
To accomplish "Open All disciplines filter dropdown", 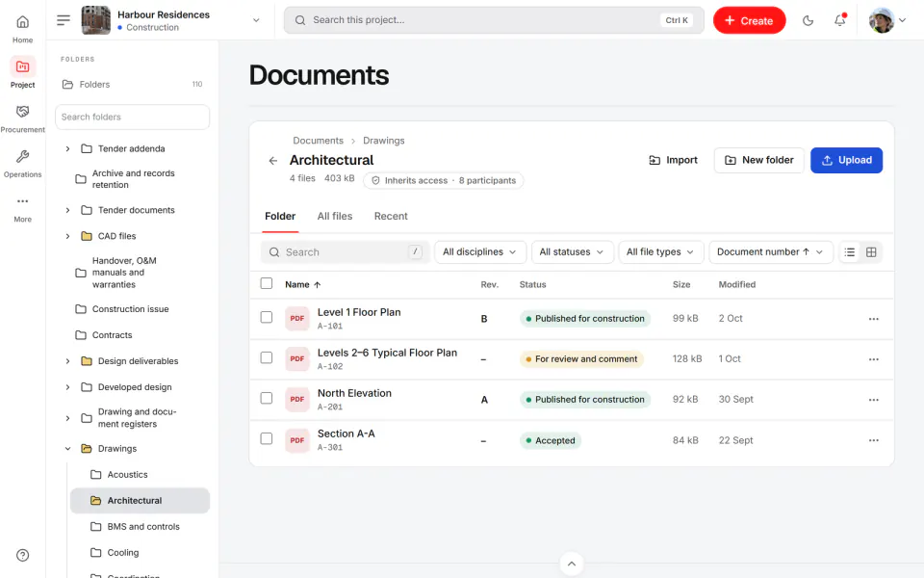I will [479, 251].
